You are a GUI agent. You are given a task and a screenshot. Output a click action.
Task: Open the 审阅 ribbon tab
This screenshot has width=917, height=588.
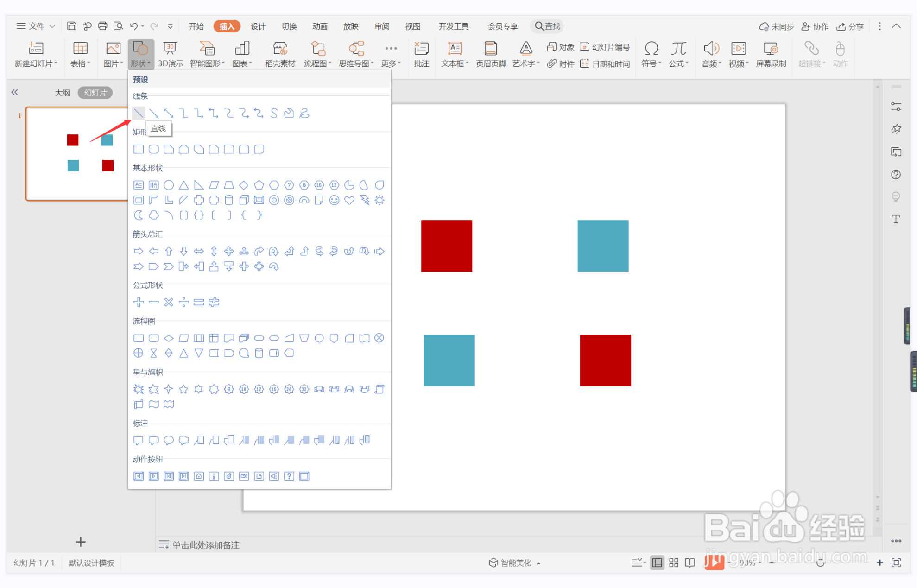pyautogui.click(x=382, y=26)
